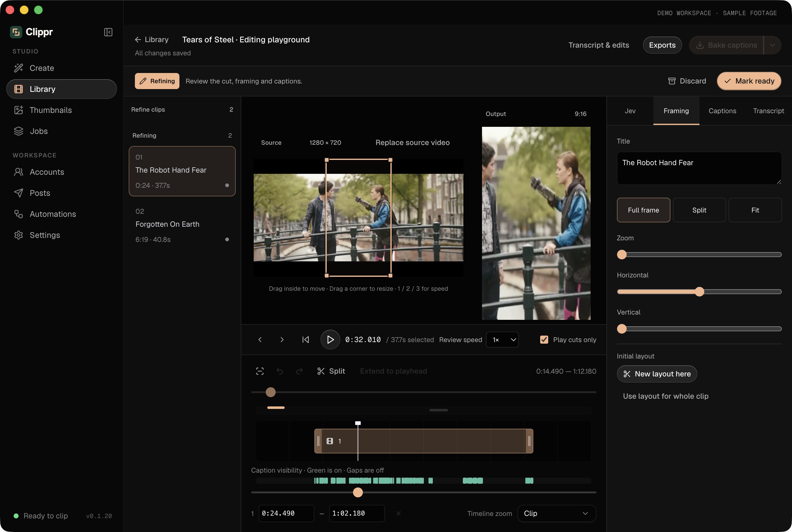Select the Forgotten On Earth clip
The height and width of the screenshot is (532, 792).
(182, 225)
